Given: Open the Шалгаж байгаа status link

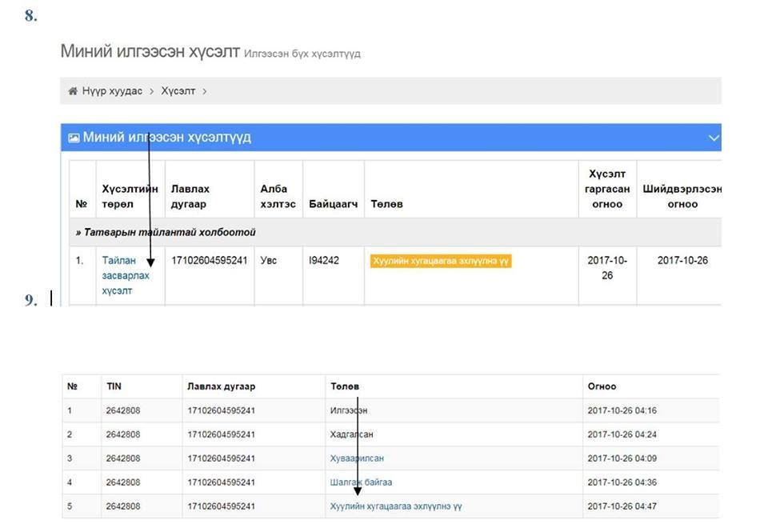Looking at the screenshot, I should 361,482.
